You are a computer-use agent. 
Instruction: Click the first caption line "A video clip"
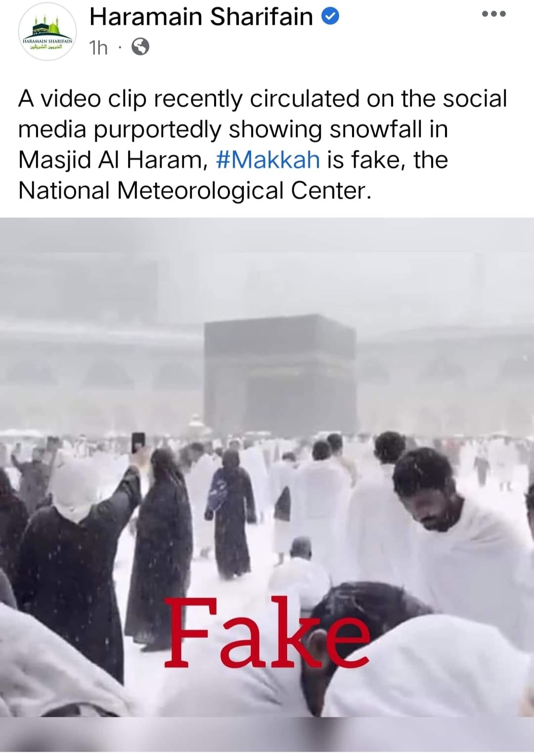point(83,98)
